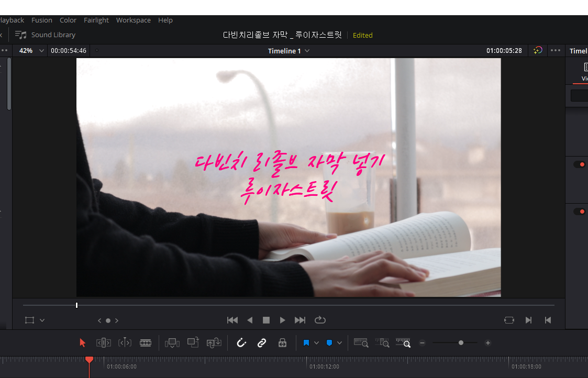Toggle the lower red inspector switch
This screenshot has width=588, height=378.
[x=580, y=212]
